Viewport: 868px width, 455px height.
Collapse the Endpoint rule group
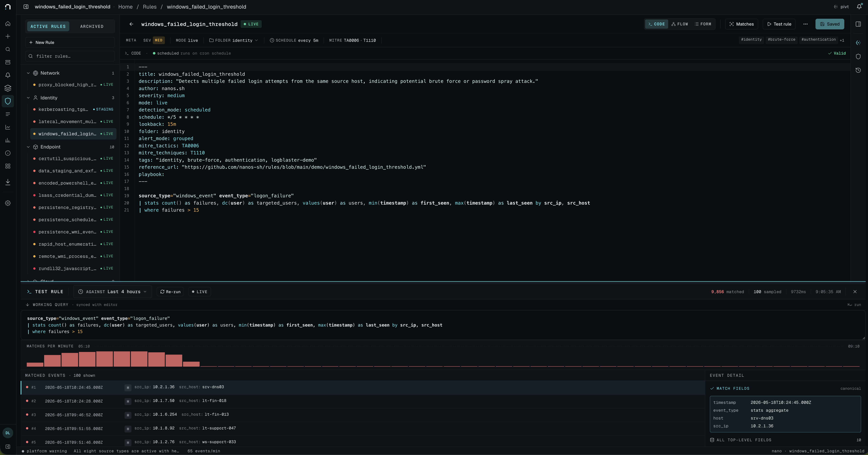(x=28, y=147)
